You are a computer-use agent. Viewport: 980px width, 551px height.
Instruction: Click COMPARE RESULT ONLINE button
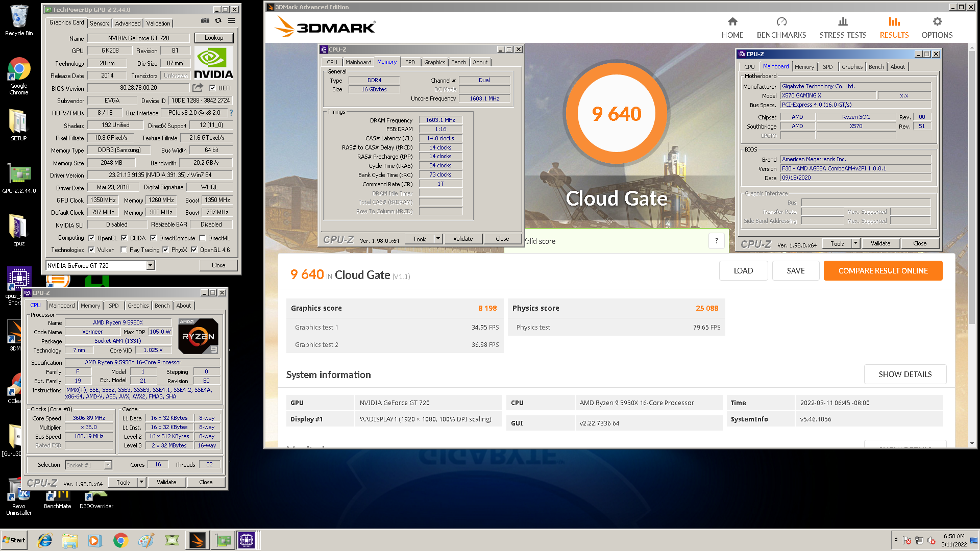[883, 271]
